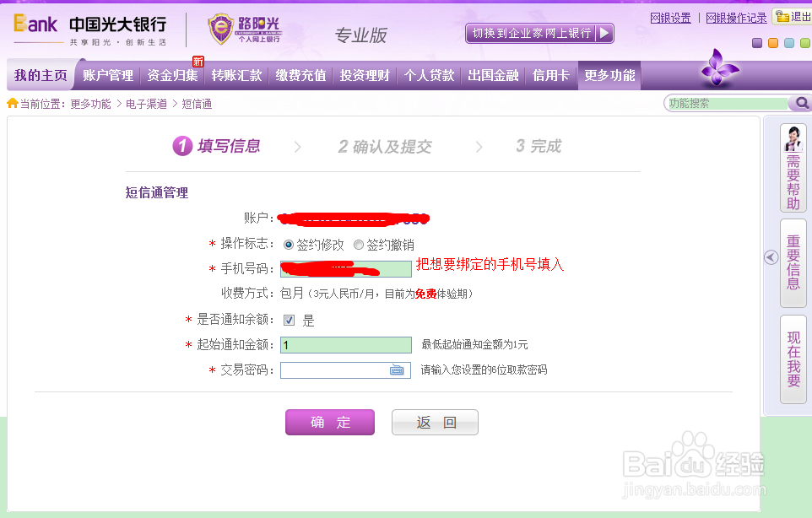Click the 新 badge on 资金归集 tab
Image resolution: width=812 pixels, height=518 pixels.
click(197, 62)
